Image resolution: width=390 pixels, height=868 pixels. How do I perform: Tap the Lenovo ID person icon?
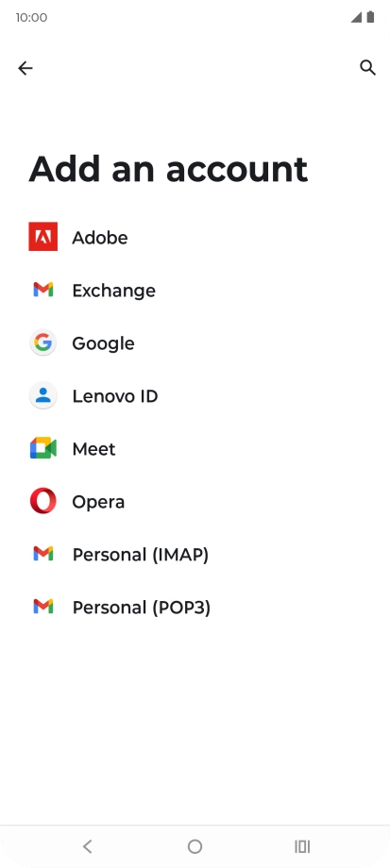[43, 395]
